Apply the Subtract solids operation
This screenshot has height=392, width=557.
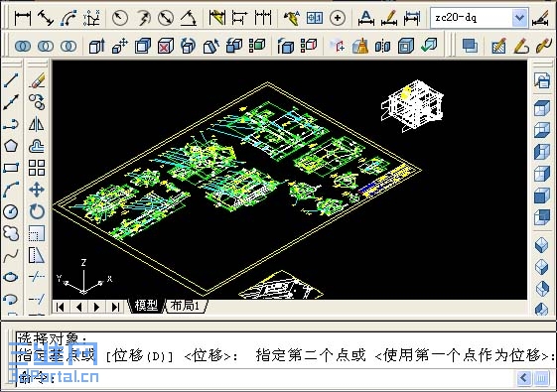pyautogui.click(x=46, y=46)
